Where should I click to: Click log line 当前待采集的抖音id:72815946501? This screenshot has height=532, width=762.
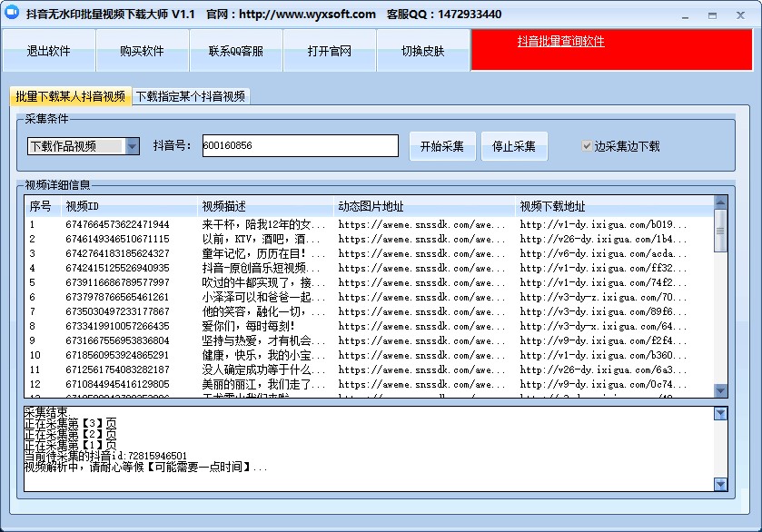click(105, 456)
